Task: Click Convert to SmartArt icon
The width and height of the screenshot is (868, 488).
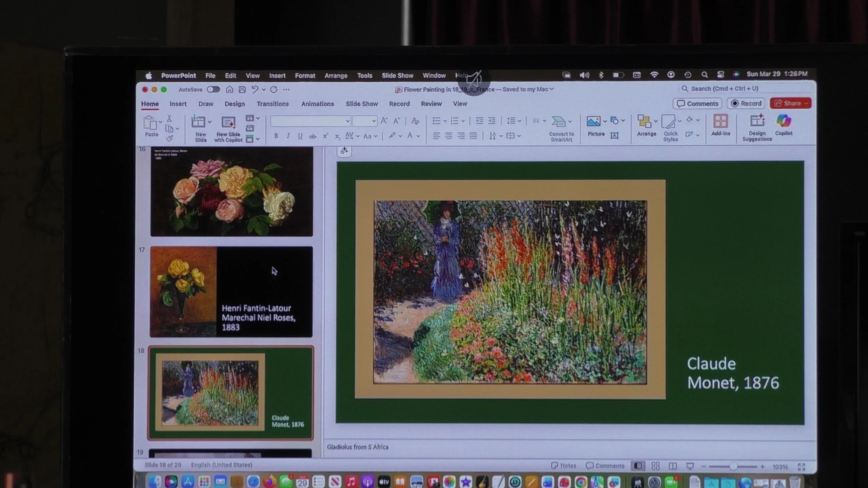Action: pos(558,122)
